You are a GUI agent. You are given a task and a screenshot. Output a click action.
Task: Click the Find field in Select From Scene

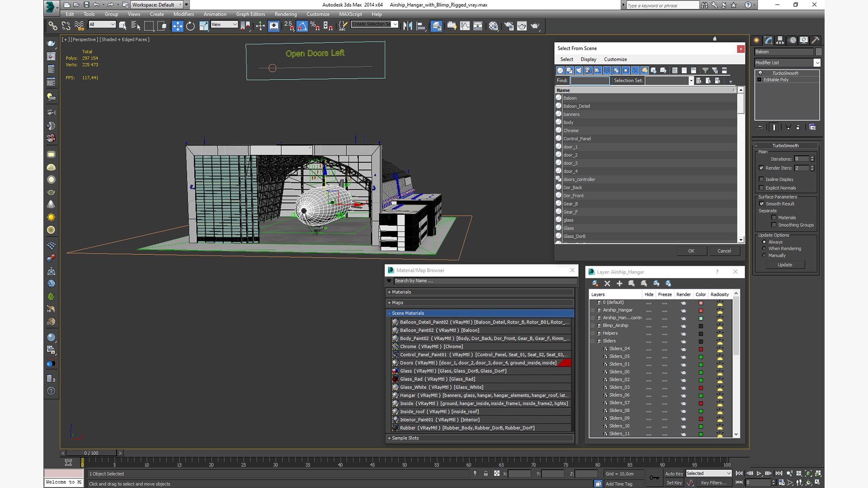click(x=590, y=80)
